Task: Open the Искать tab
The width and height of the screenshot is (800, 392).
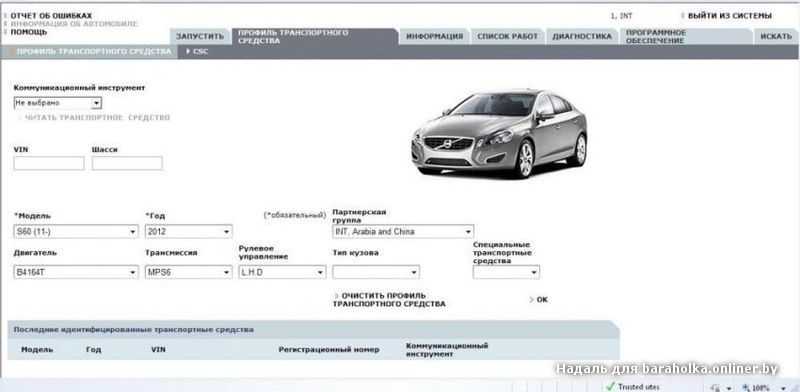Action: pos(776,37)
